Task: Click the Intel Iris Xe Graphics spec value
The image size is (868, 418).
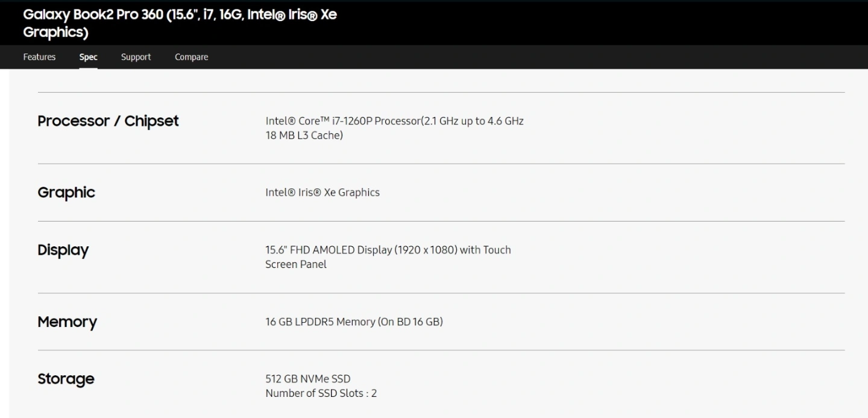Action: [322, 193]
